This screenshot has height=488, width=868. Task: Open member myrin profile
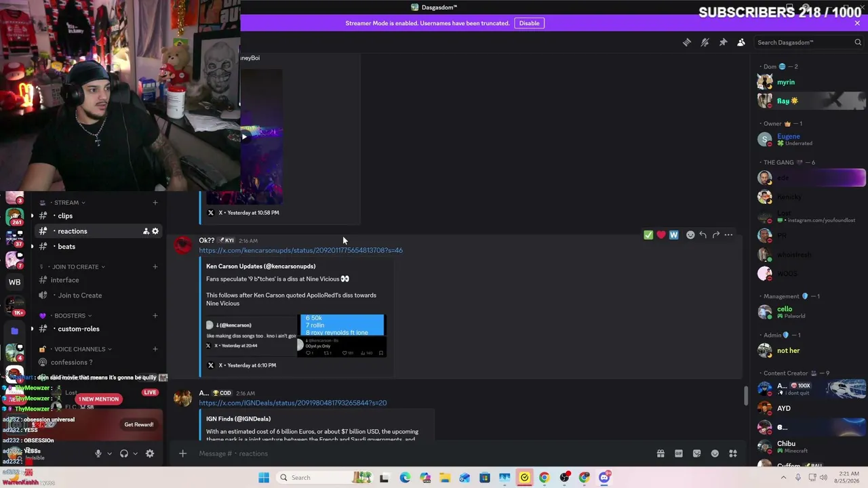point(811,82)
